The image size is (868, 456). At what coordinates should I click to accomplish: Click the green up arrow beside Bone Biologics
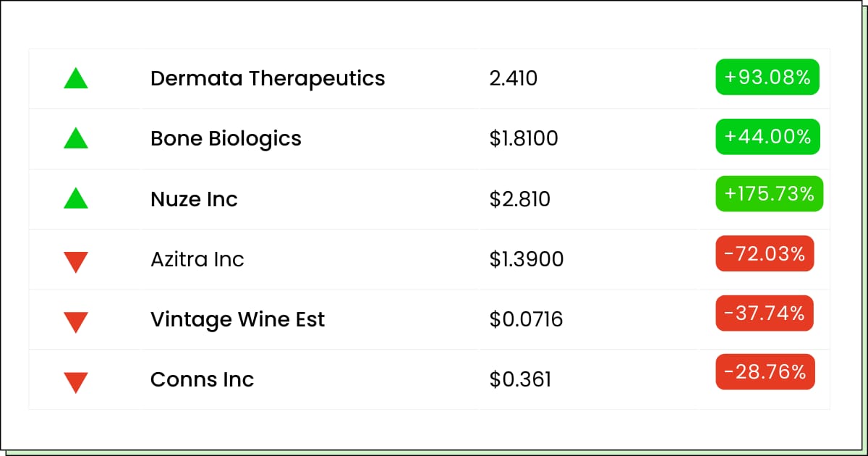[76, 138]
